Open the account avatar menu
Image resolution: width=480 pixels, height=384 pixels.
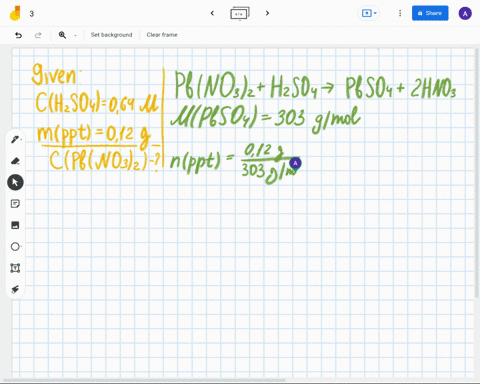465,14
